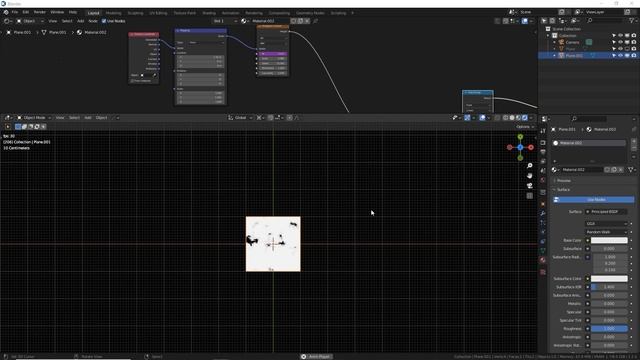Switch viewport to rendered shading
The image size is (640, 360).
(525, 118)
